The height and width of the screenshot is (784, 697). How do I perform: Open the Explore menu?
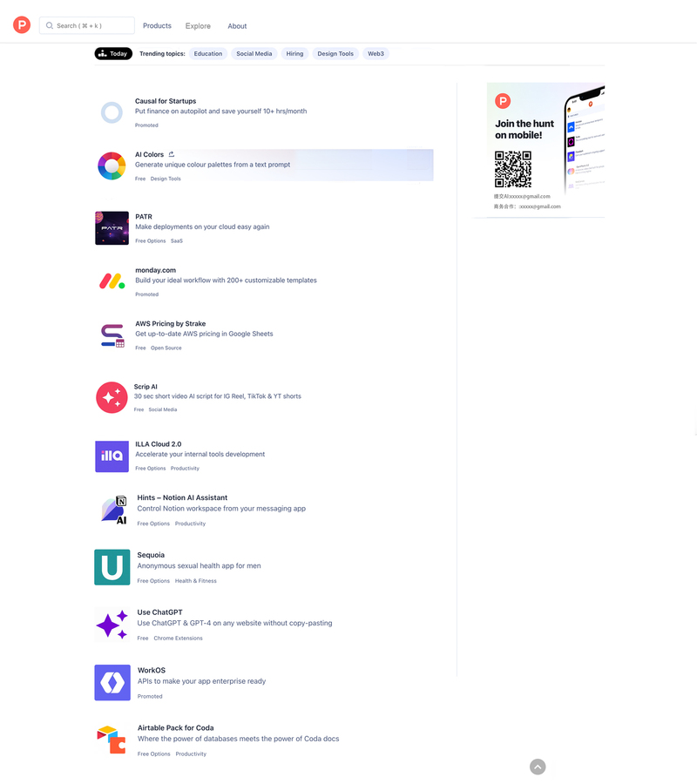pos(198,26)
